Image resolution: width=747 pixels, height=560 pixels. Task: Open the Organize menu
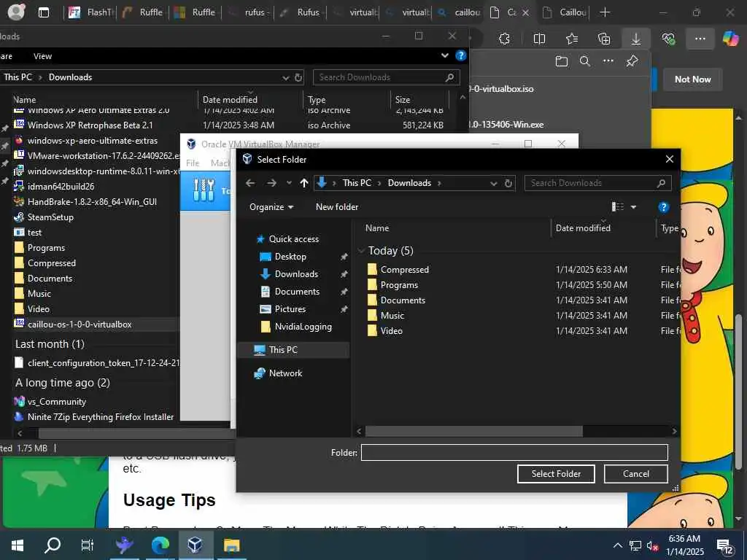(x=271, y=206)
